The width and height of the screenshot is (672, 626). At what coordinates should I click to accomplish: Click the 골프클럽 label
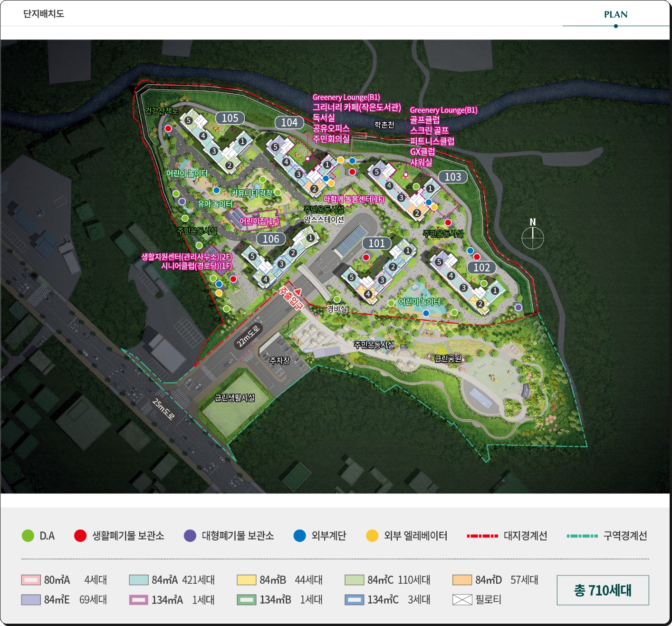(425, 120)
